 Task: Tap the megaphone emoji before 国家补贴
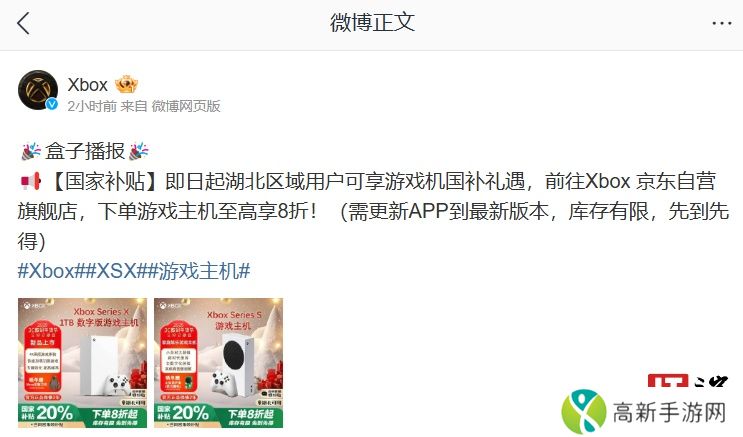pos(31,181)
